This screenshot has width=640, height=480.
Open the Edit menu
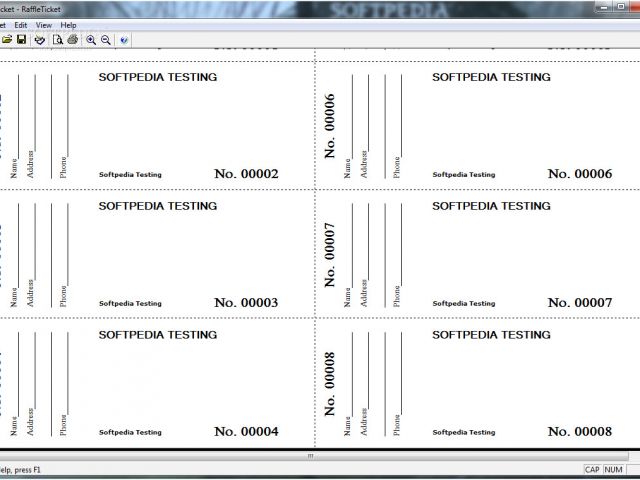point(20,25)
